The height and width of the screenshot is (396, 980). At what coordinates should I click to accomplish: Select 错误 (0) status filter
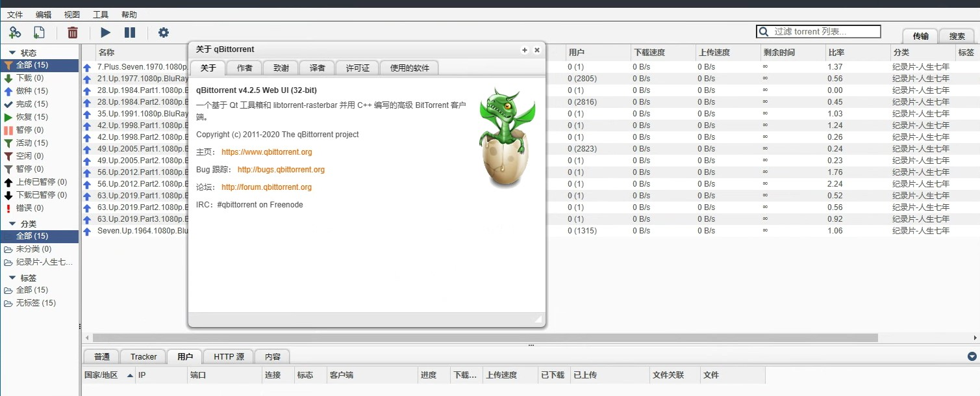(x=40, y=208)
